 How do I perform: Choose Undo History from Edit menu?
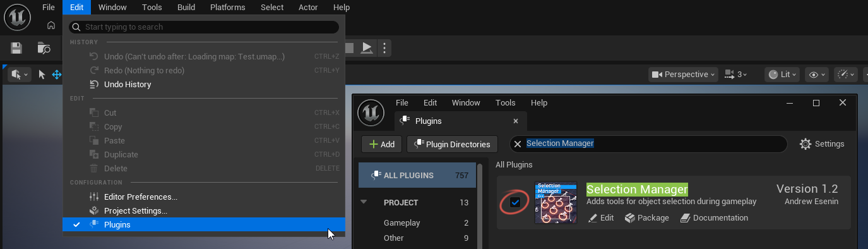pos(204,85)
